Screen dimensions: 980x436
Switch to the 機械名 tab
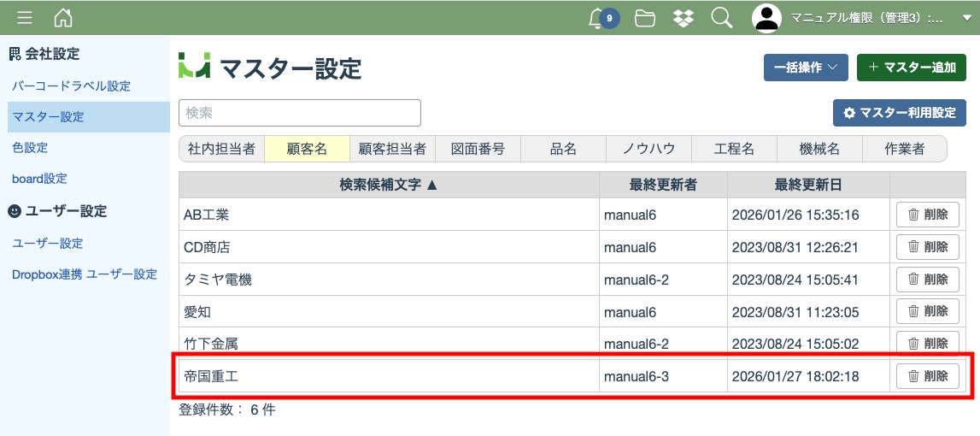pyautogui.click(x=819, y=149)
